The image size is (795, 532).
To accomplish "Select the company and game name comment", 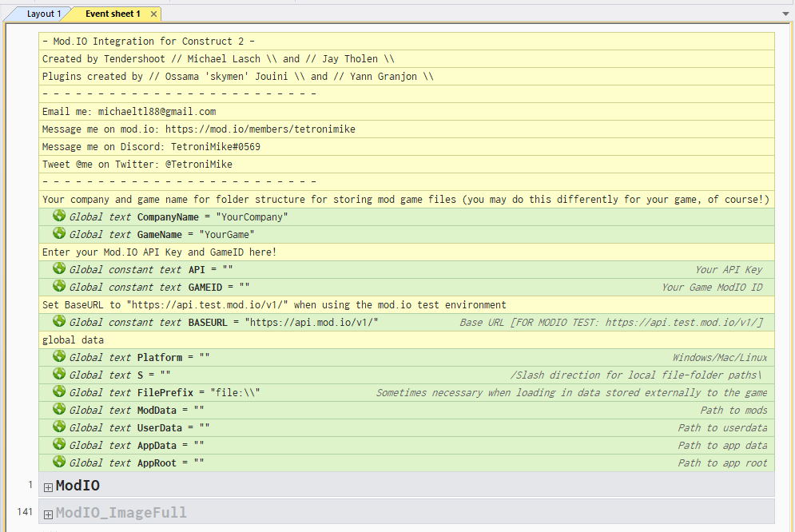I will [407, 199].
